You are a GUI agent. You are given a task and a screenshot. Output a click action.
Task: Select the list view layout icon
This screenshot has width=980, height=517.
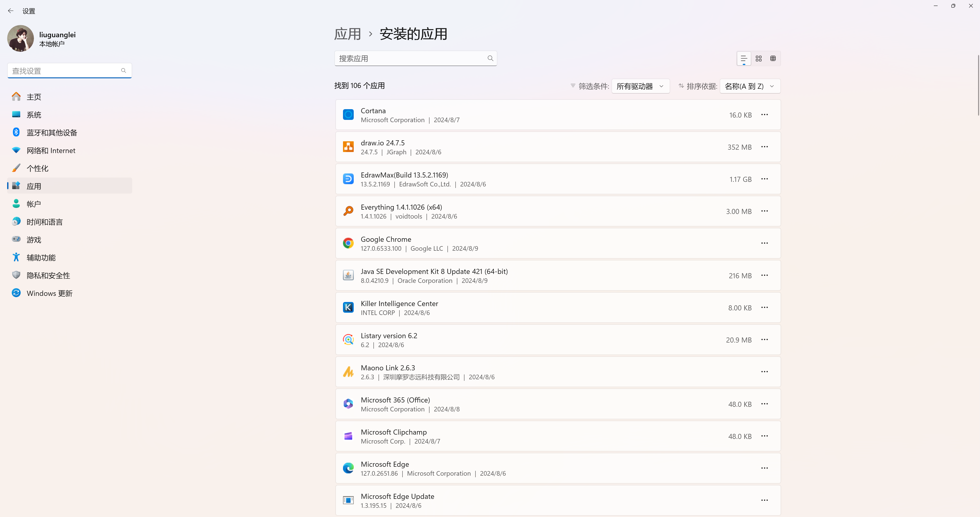coord(744,59)
